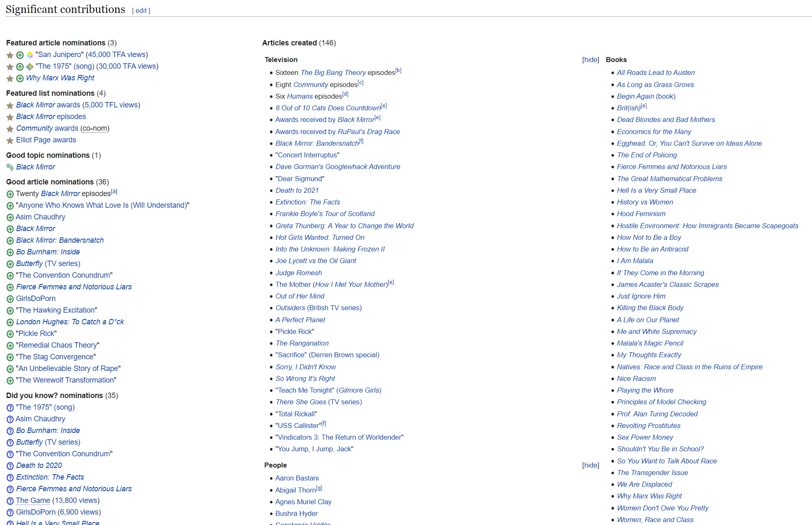Click the good article plus icon beside San Junipero
The height and width of the screenshot is (525, 812).
pos(20,55)
